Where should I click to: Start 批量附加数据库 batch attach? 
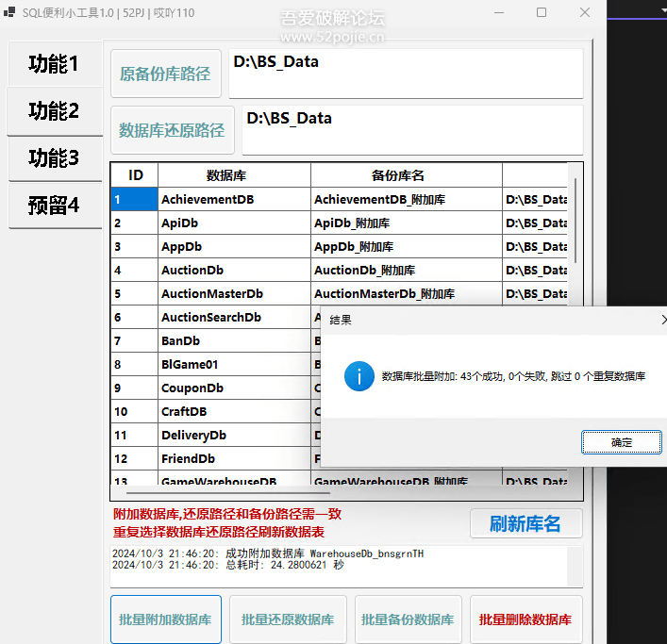pos(165,619)
